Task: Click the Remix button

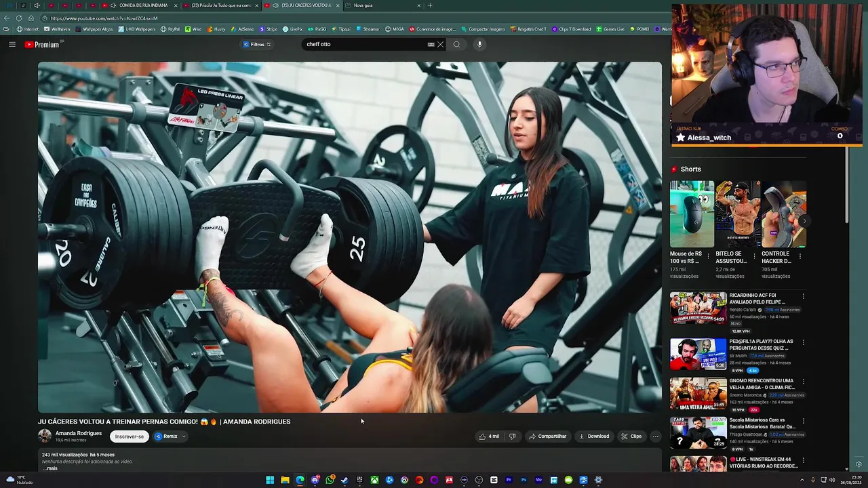Action: click(x=166, y=436)
